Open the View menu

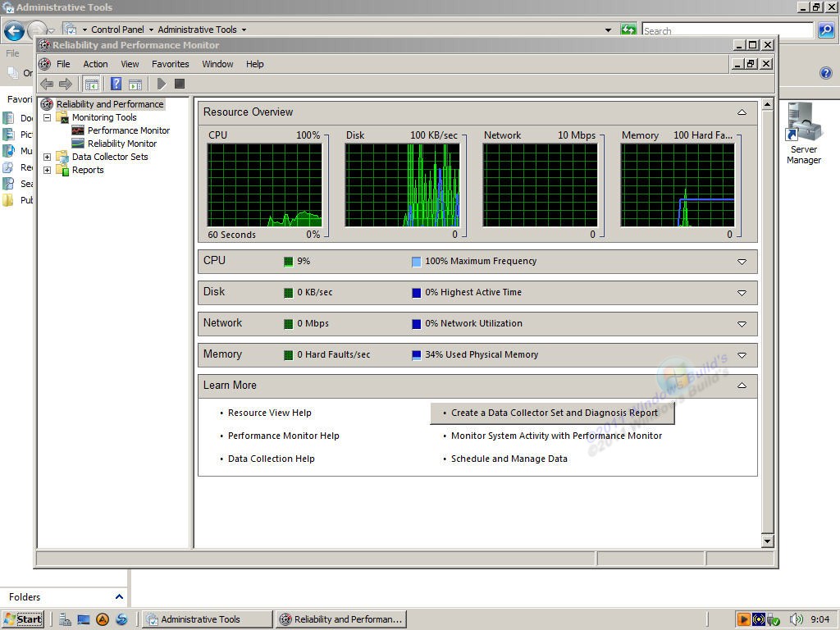[130, 64]
